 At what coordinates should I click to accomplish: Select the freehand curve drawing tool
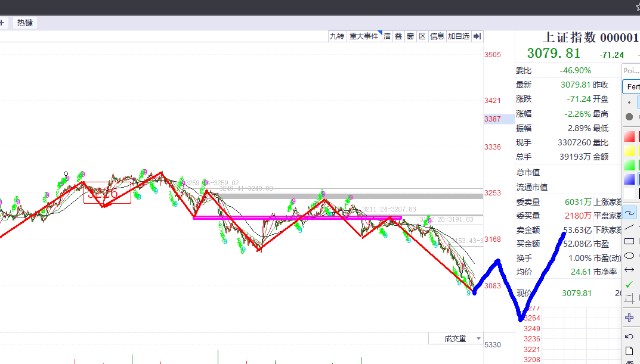coord(630,212)
